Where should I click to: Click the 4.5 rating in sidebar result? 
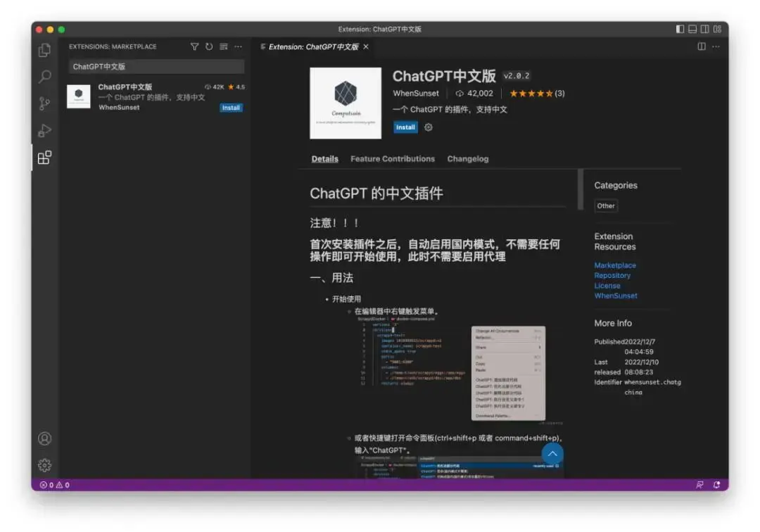tap(236, 87)
